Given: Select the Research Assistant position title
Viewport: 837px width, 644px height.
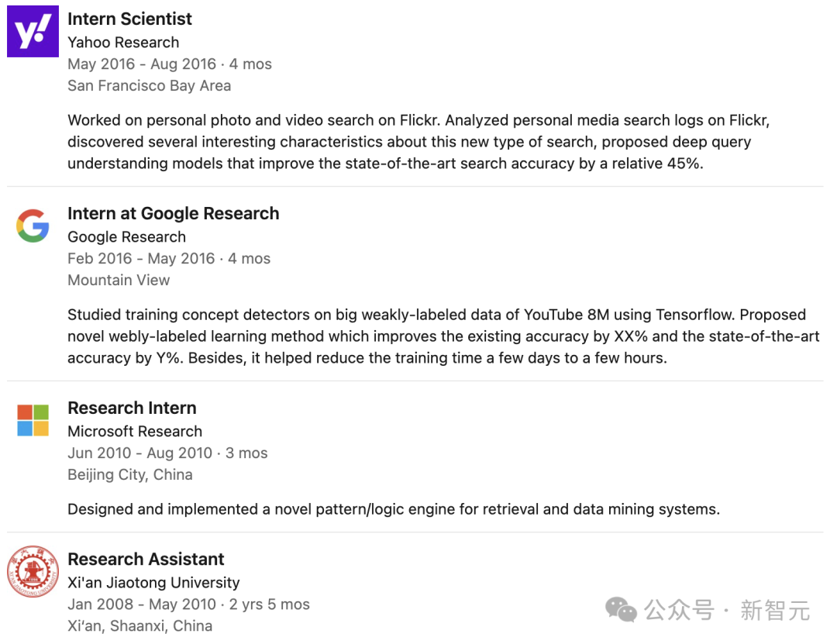Looking at the screenshot, I should point(146,560).
